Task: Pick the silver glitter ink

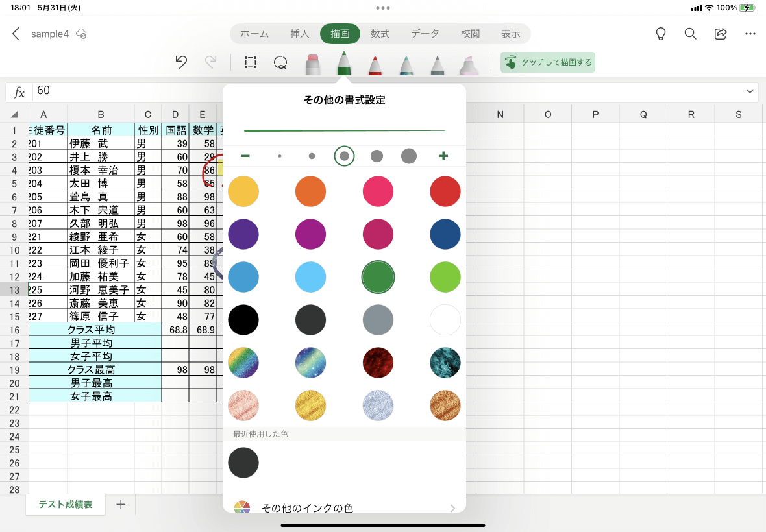Action: click(378, 405)
